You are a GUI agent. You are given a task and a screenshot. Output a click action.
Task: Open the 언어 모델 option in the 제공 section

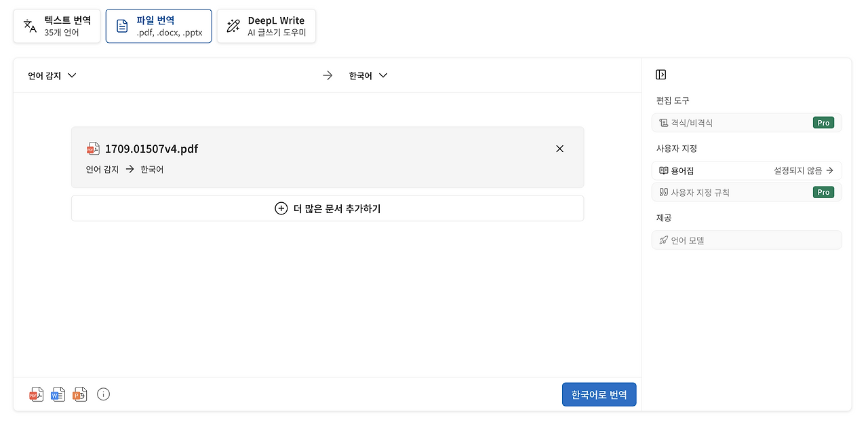pos(746,240)
